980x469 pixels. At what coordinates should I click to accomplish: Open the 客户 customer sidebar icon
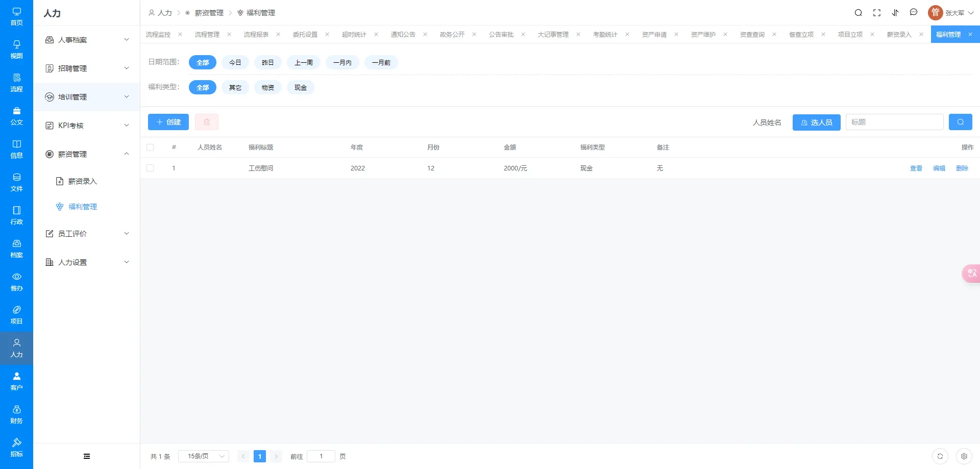16,381
